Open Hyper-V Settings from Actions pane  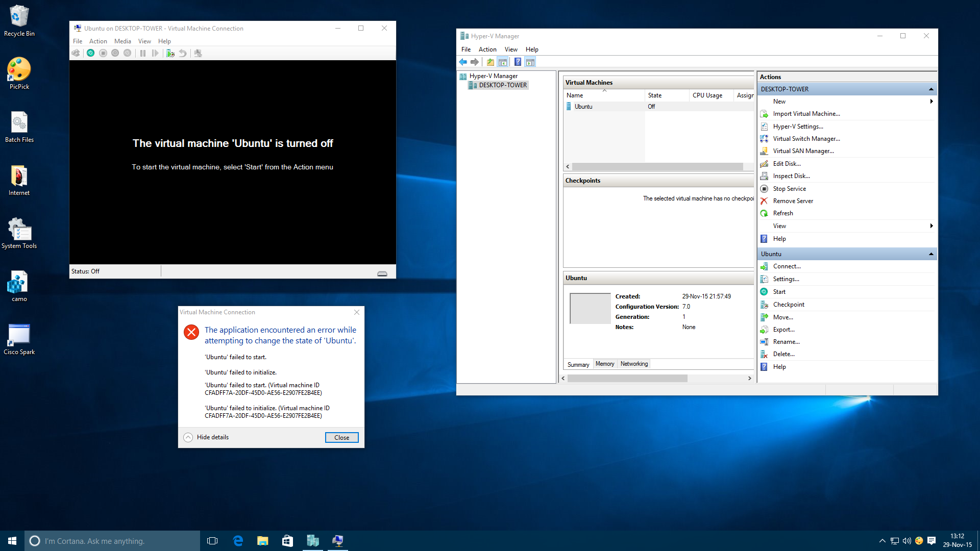798,127
